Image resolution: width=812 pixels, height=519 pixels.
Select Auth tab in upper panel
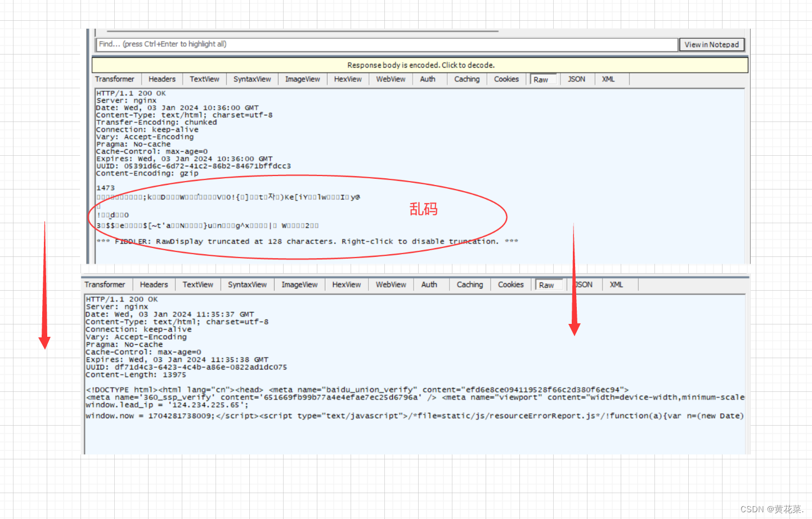[428, 79]
